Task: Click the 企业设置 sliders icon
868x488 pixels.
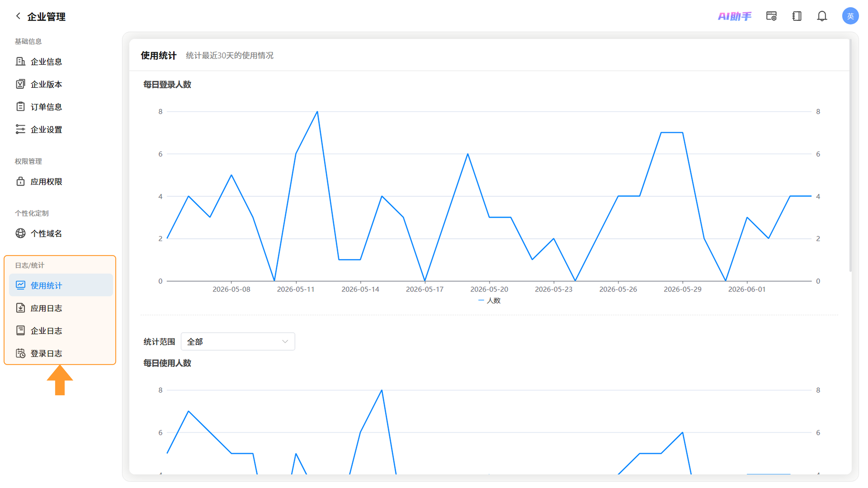Action: [20, 129]
